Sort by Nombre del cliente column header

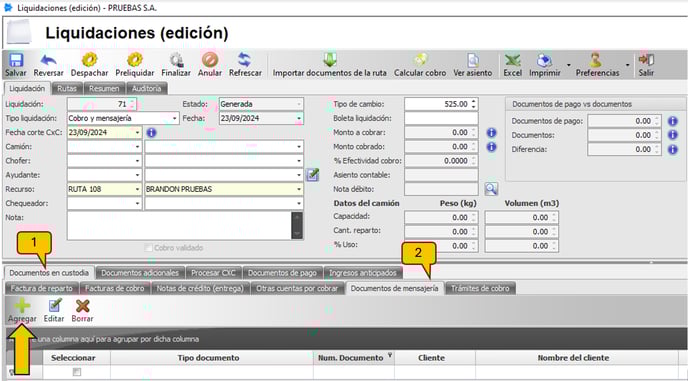click(573, 358)
